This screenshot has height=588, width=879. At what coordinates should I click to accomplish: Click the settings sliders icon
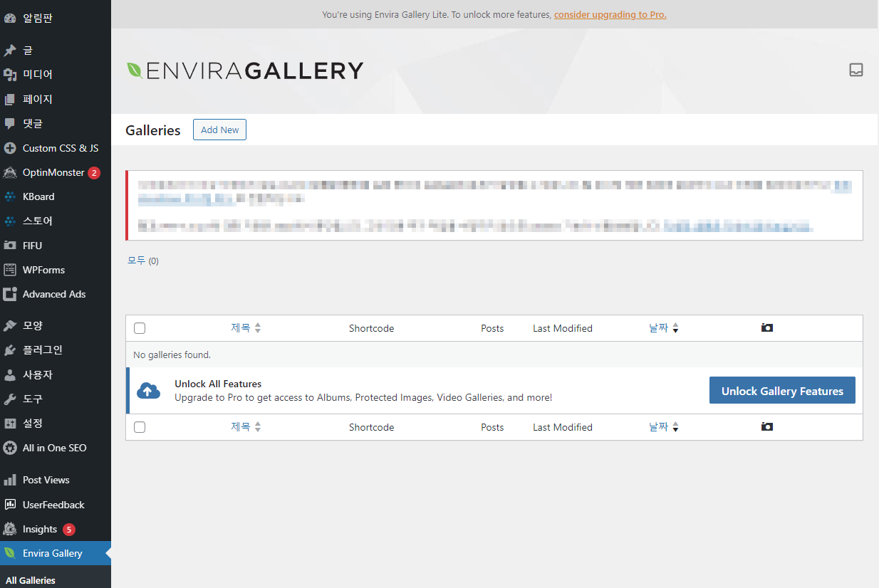click(10, 424)
